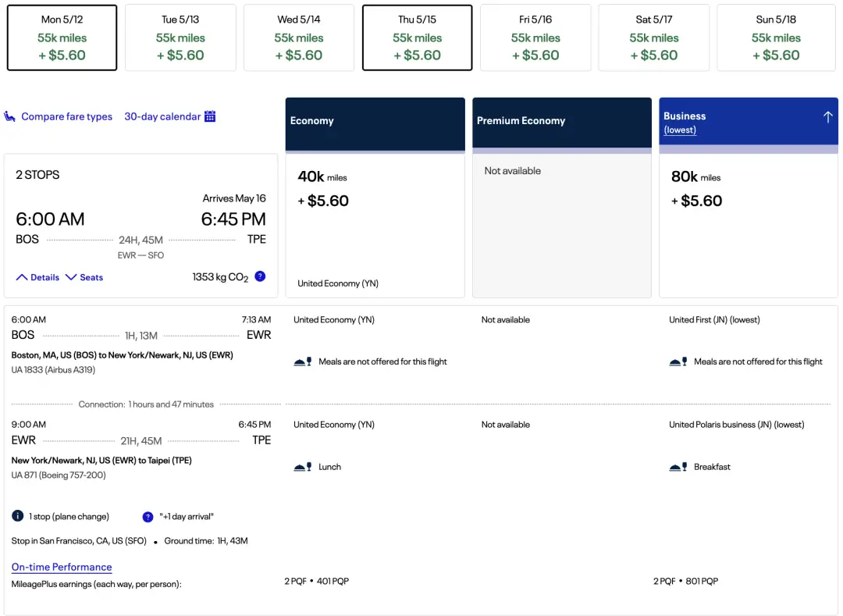Click the Premium Economy column header
The image size is (843, 616).
(x=561, y=121)
